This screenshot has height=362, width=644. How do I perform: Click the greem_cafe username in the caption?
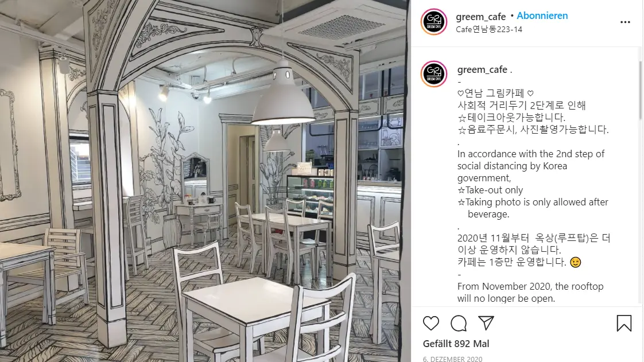[x=482, y=70]
